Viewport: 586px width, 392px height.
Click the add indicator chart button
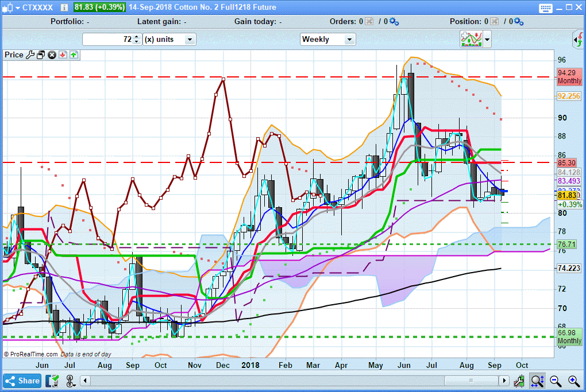[x=471, y=39]
